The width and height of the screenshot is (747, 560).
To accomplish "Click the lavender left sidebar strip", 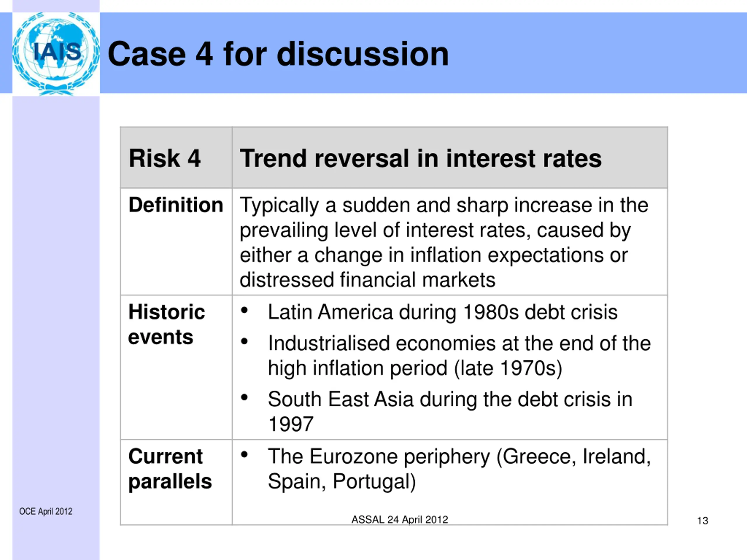I will click(x=56, y=304).
